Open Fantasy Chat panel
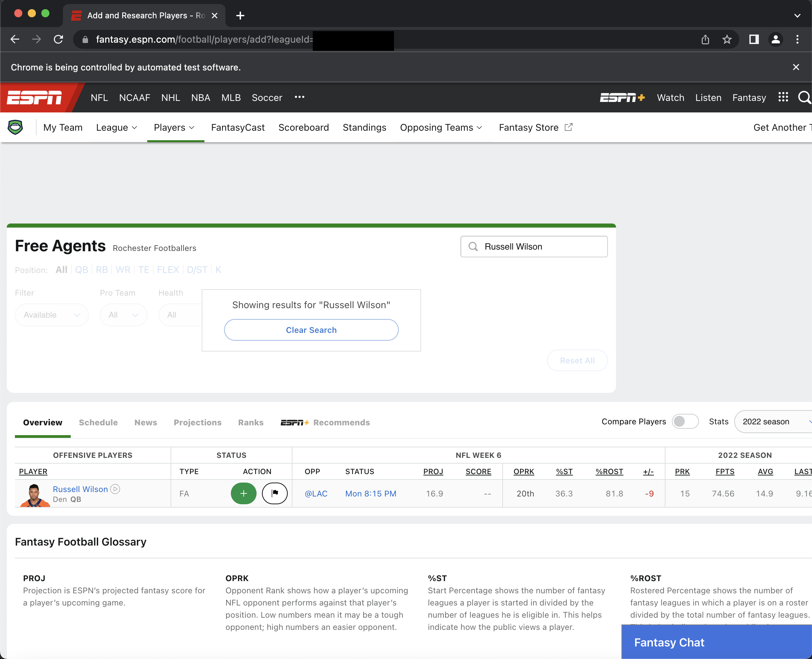 (x=717, y=642)
